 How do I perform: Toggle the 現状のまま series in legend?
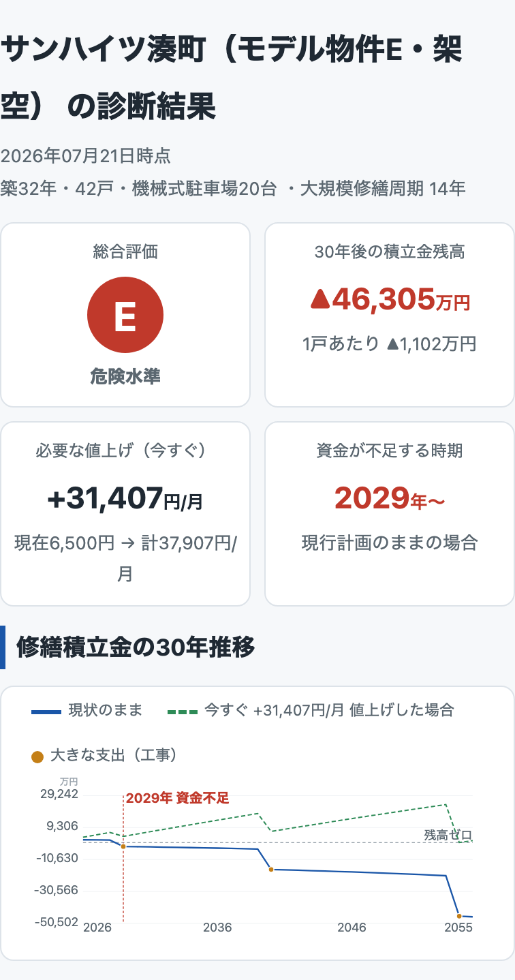[87, 711]
